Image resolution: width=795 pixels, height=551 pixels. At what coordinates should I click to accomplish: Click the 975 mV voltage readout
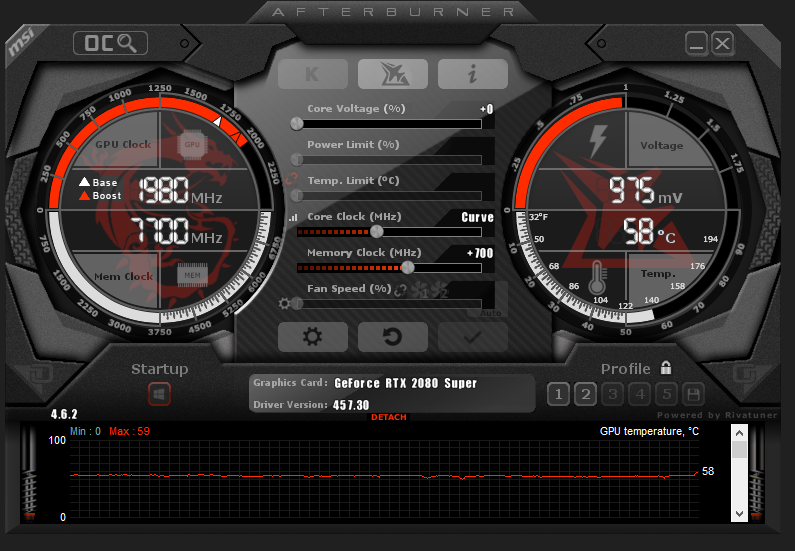645,191
